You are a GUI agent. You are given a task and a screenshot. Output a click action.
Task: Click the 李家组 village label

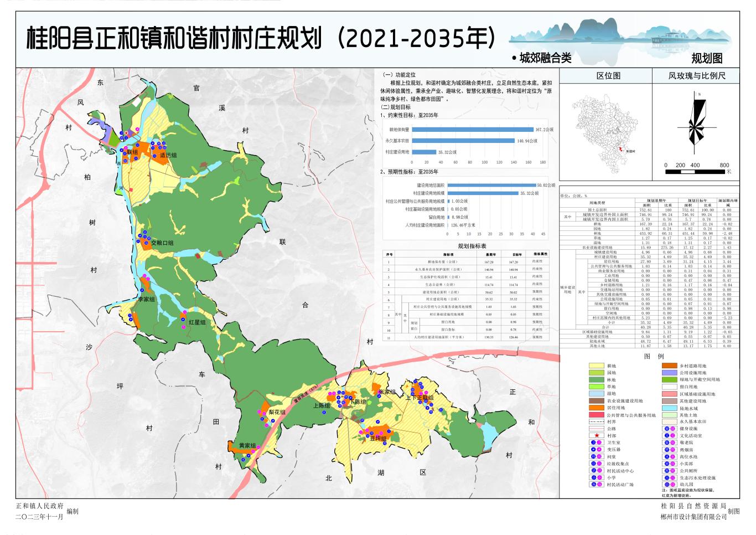click(x=147, y=299)
